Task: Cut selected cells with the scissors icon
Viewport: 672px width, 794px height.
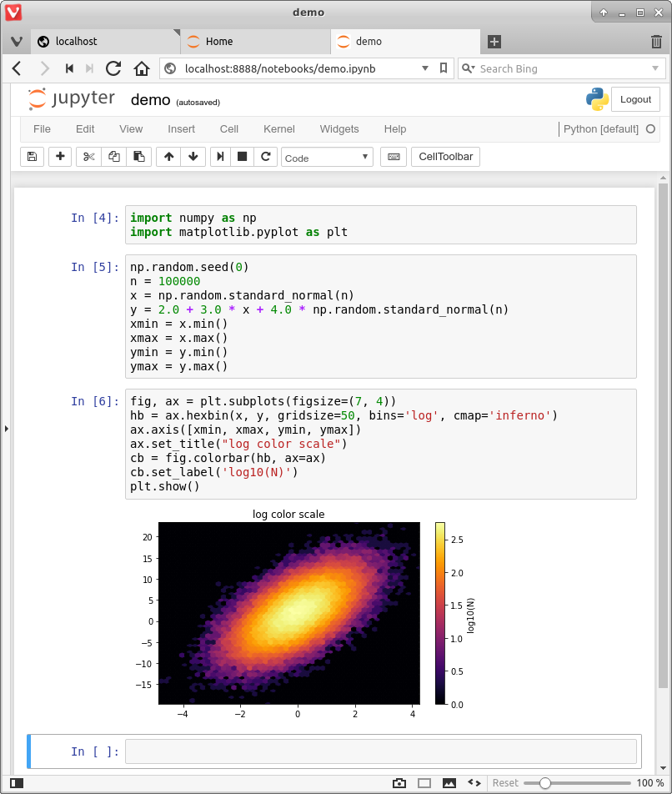Action: point(89,157)
